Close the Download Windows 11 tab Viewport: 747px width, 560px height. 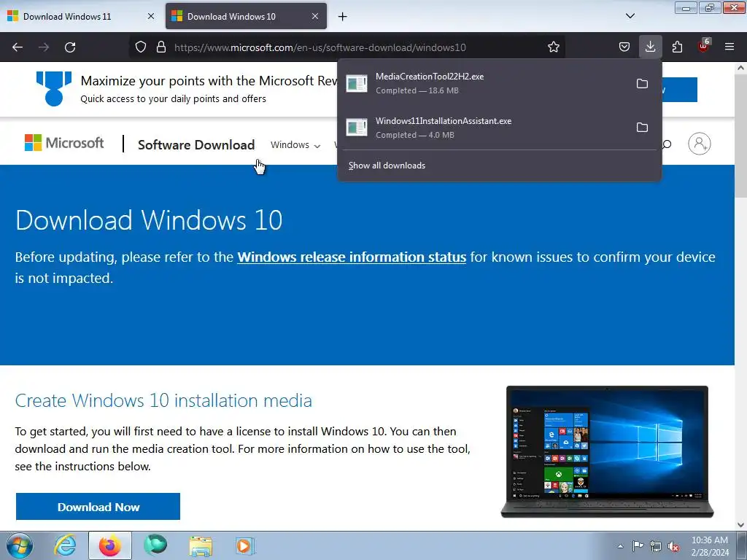(x=151, y=16)
